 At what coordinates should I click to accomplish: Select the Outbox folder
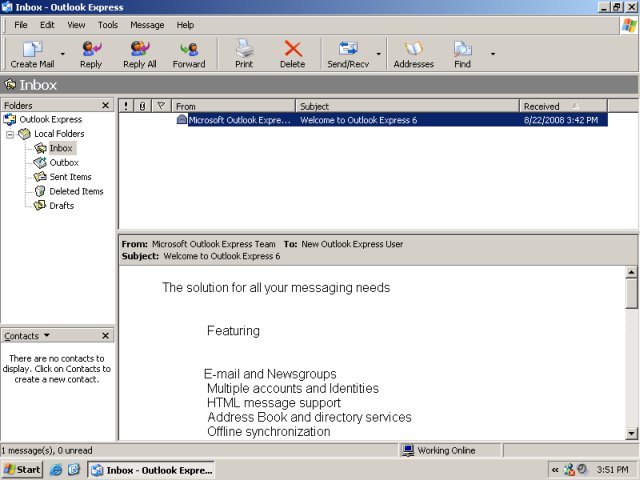[x=64, y=162]
